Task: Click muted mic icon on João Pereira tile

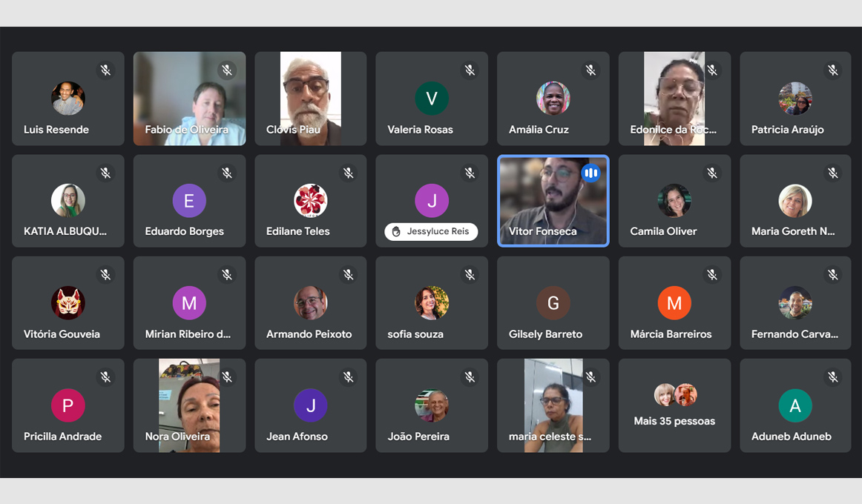Action: click(x=470, y=377)
